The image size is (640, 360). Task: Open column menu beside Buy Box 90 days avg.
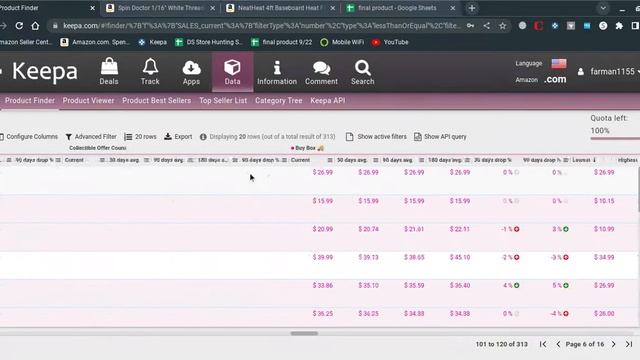click(x=421, y=160)
